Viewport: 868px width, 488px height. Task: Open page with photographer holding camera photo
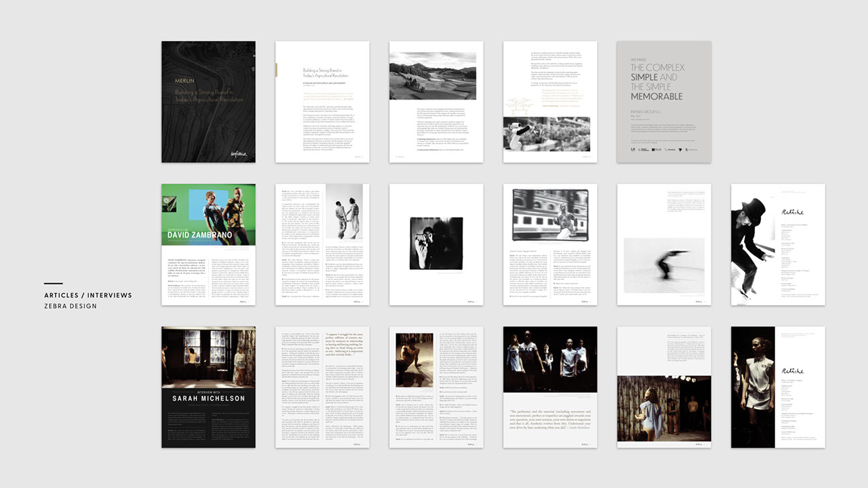pos(436,245)
